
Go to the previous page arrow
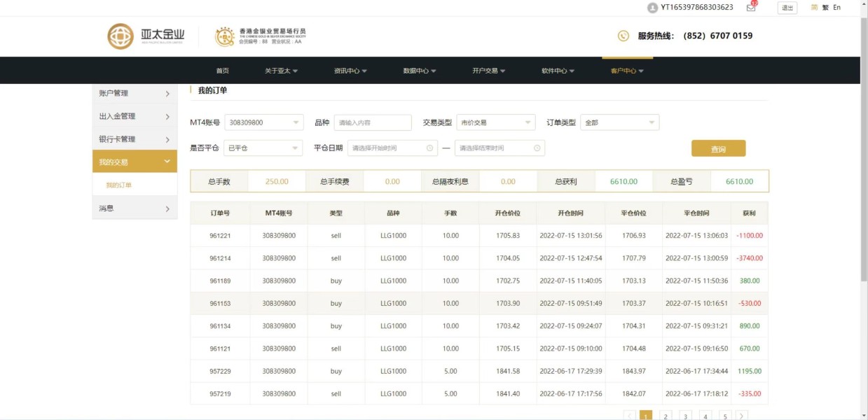tap(629, 416)
